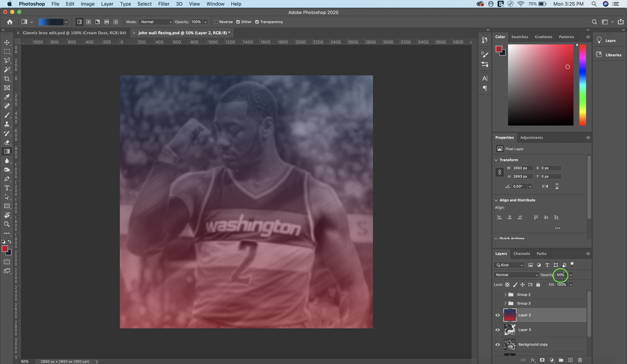Image resolution: width=627 pixels, height=364 pixels.
Task: Click the Home button in options bar
Action: point(10,22)
